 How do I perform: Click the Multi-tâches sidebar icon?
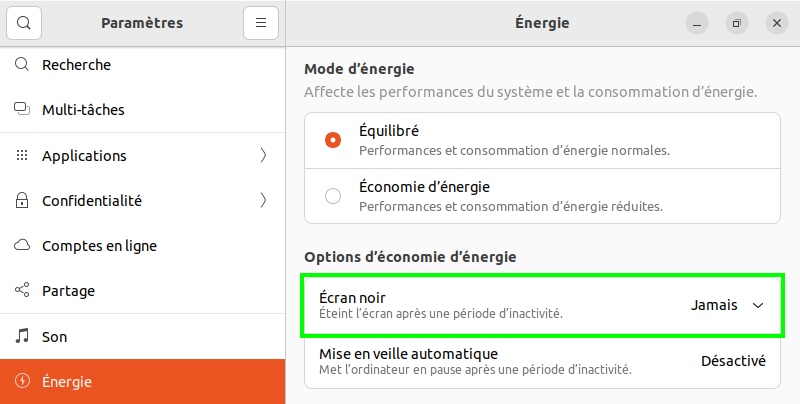[22, 110]
